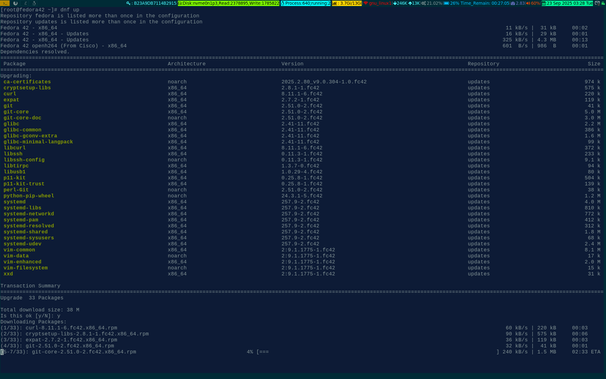Click the 'Is this ok [y/N]' prompt line
The height and width of the screenshot is (379, 606).
coord(30,316)
